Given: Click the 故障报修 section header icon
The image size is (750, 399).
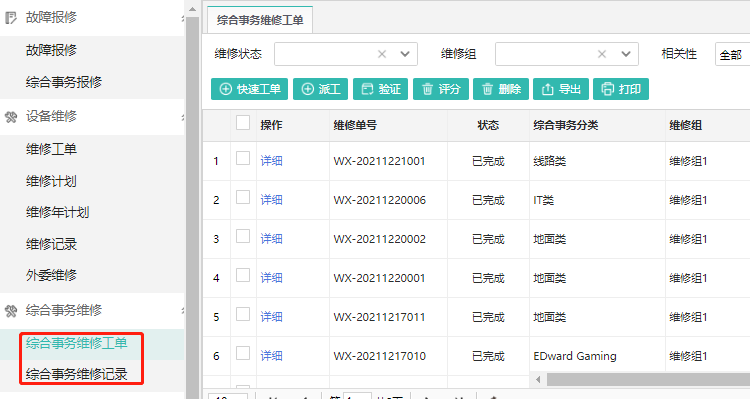Looking at the screenshot, I should 11,18.
